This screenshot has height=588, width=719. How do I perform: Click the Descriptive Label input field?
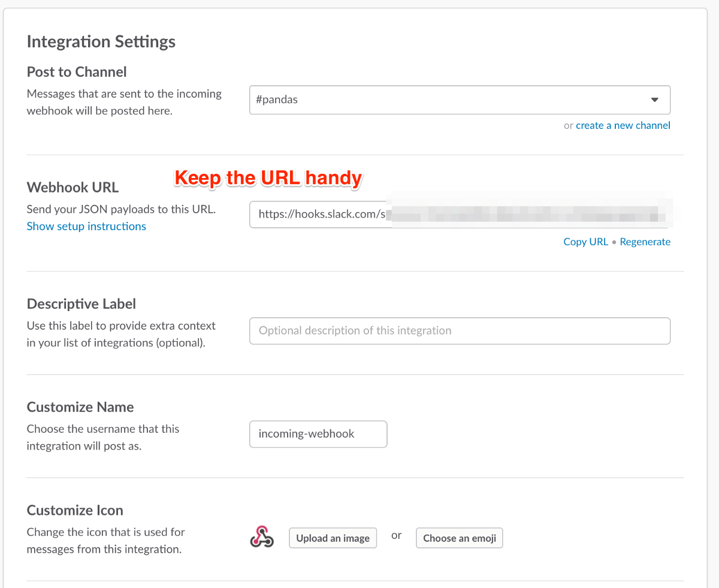pyautogui.click(x=460, y=331)
